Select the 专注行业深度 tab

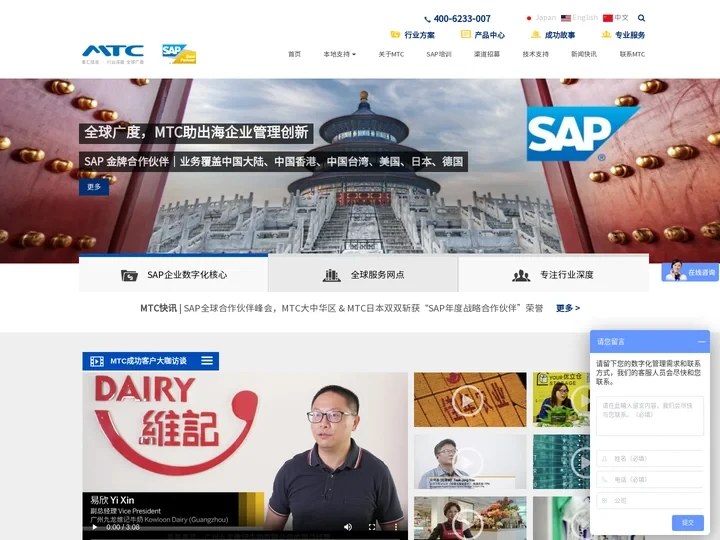[553, 274]
